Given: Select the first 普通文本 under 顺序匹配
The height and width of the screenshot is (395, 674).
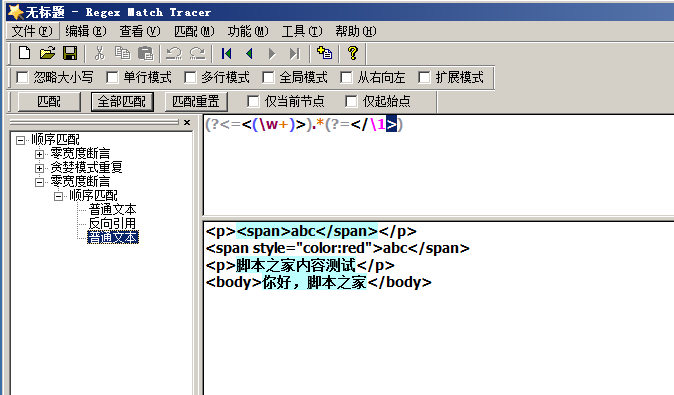Looking at the screenshot, I should pyautogui.click(x=112, y=209).
